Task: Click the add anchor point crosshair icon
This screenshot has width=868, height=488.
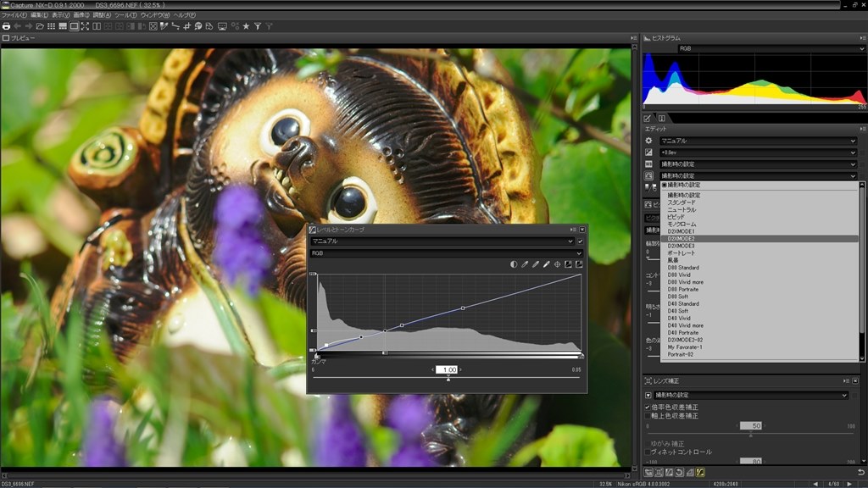Action: pos(558,264)
